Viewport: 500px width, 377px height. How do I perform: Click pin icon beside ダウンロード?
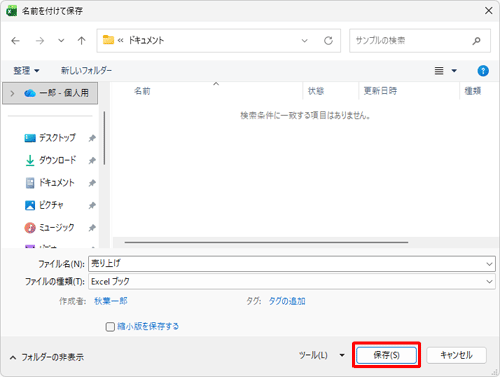coord(92,161)
